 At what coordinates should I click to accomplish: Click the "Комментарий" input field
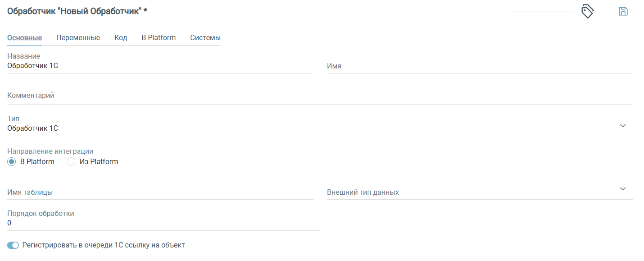click(x=320, y=96)
